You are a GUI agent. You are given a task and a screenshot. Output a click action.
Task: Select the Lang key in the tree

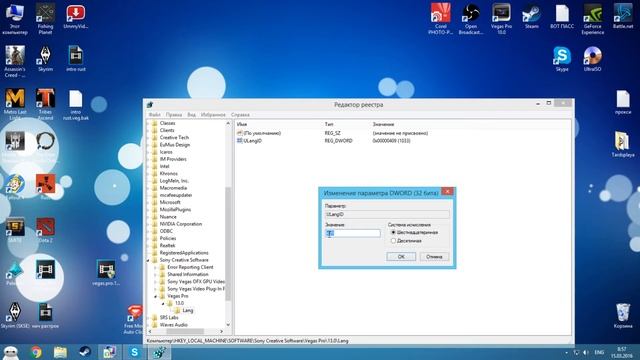tap(187, 311)
